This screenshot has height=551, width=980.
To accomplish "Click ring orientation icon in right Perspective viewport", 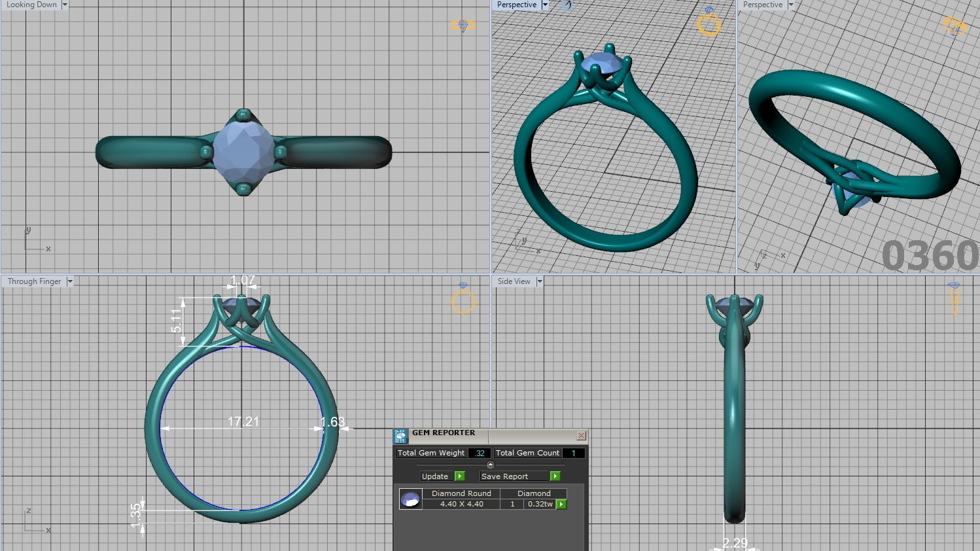I will point(955,26).
